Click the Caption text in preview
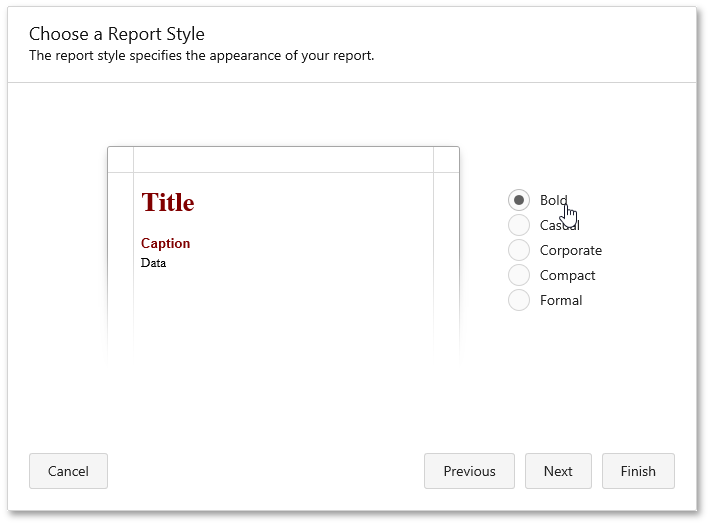This screenshot has height=525, width=710. pos(165,243)
